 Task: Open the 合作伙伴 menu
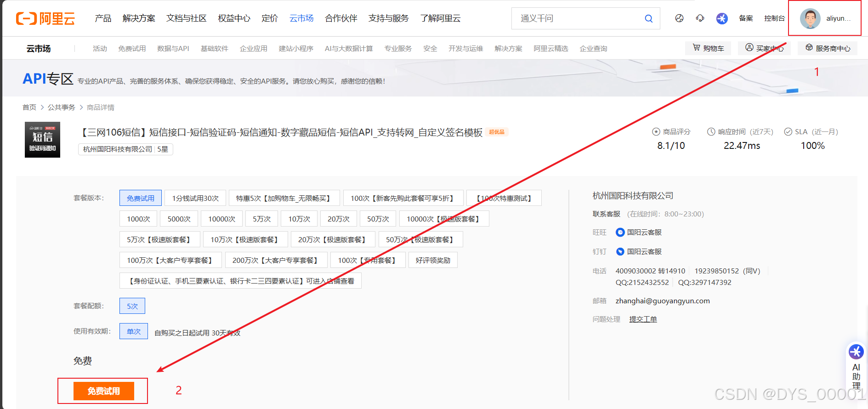[341, 18]
